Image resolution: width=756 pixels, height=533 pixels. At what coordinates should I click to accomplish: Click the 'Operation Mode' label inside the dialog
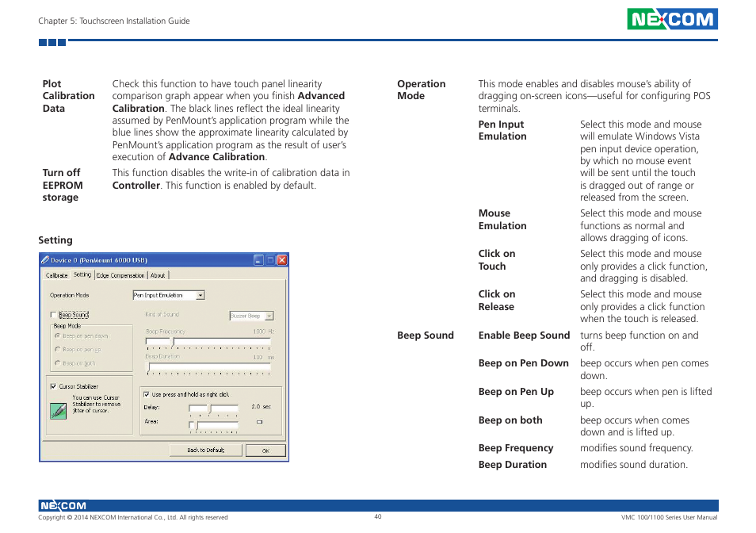tap(70, 295)
